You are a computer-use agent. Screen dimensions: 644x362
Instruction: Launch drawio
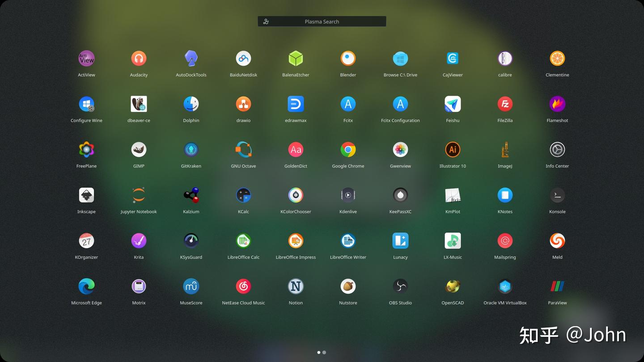pos(243,104)
